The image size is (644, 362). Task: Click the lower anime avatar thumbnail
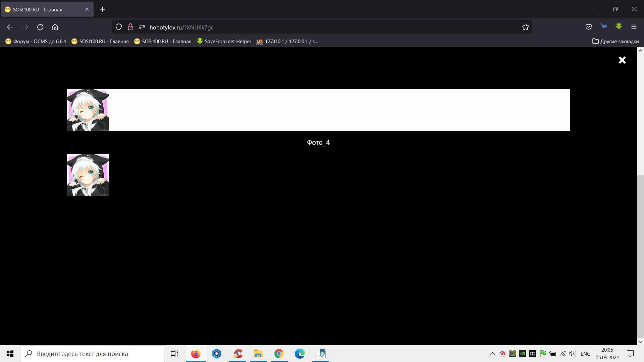click(x=88, y=175)
